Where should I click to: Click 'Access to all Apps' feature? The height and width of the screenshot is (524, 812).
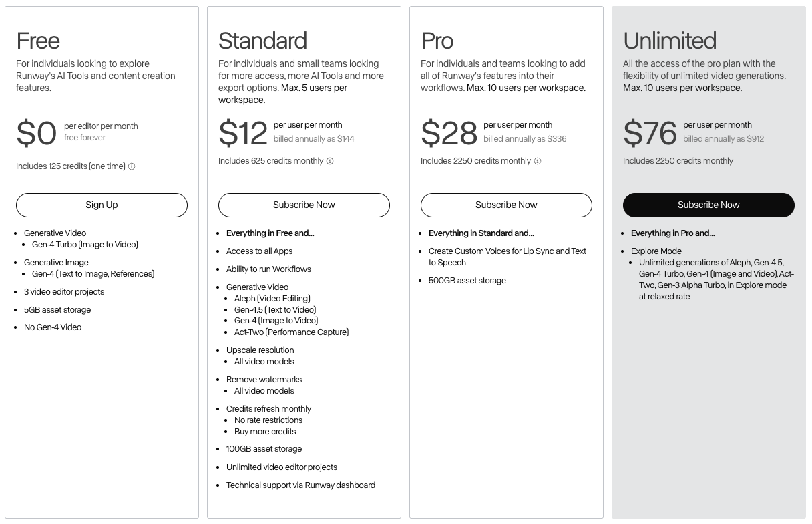(259, 251)
